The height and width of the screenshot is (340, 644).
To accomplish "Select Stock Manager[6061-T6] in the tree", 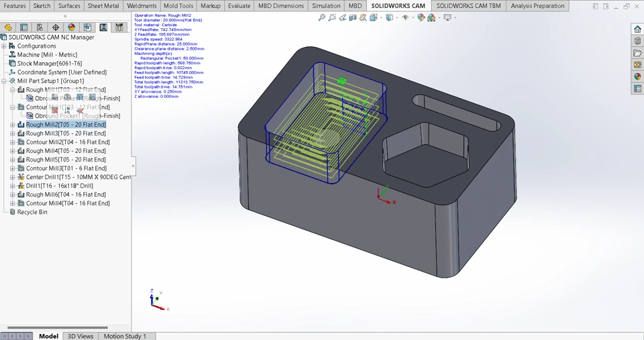I will (44, 64).
